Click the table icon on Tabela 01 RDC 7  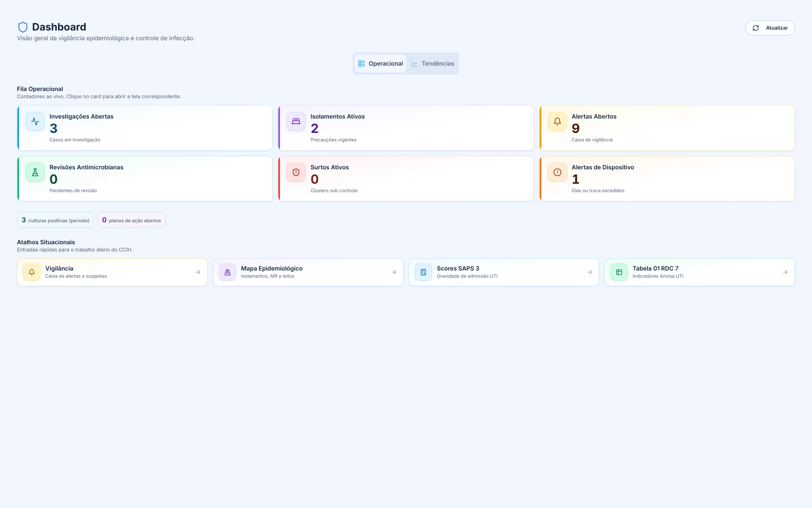coord(619,272)
